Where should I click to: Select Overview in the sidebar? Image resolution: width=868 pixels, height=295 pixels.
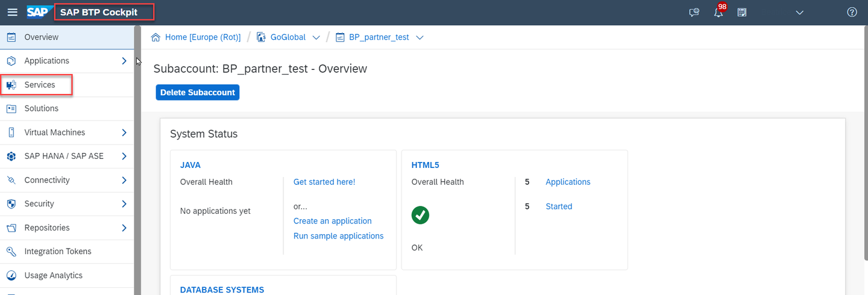tap(67, 37)
